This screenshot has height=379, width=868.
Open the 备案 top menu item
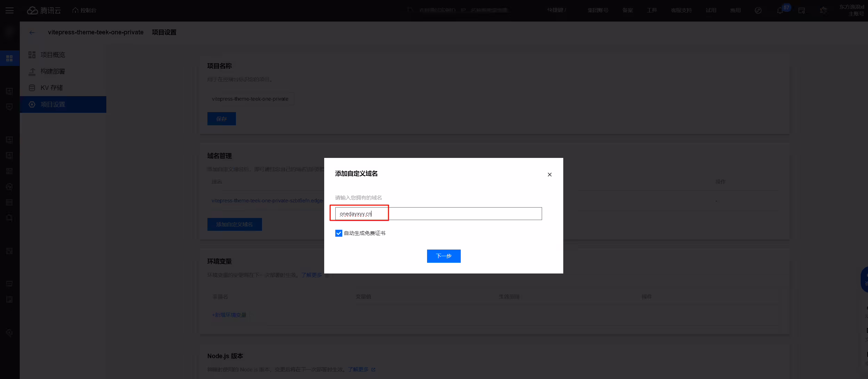[627, 10]
